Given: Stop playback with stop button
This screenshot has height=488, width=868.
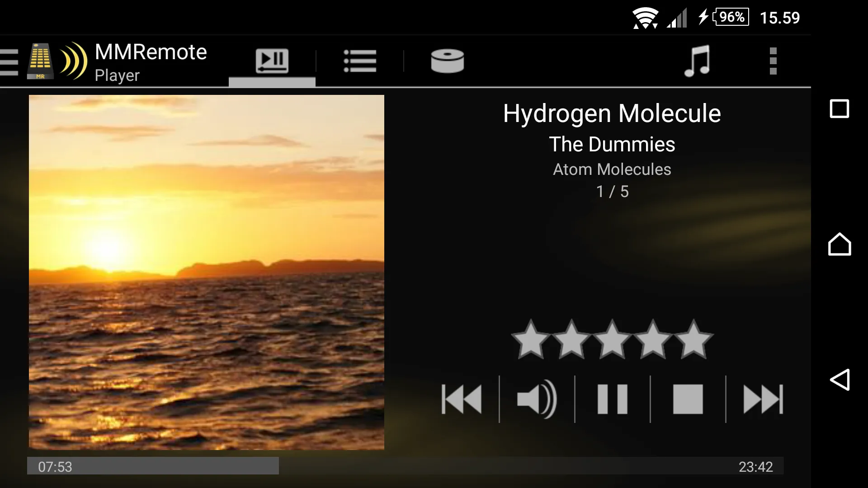Looking at the screenshot, I should (687, 399).
